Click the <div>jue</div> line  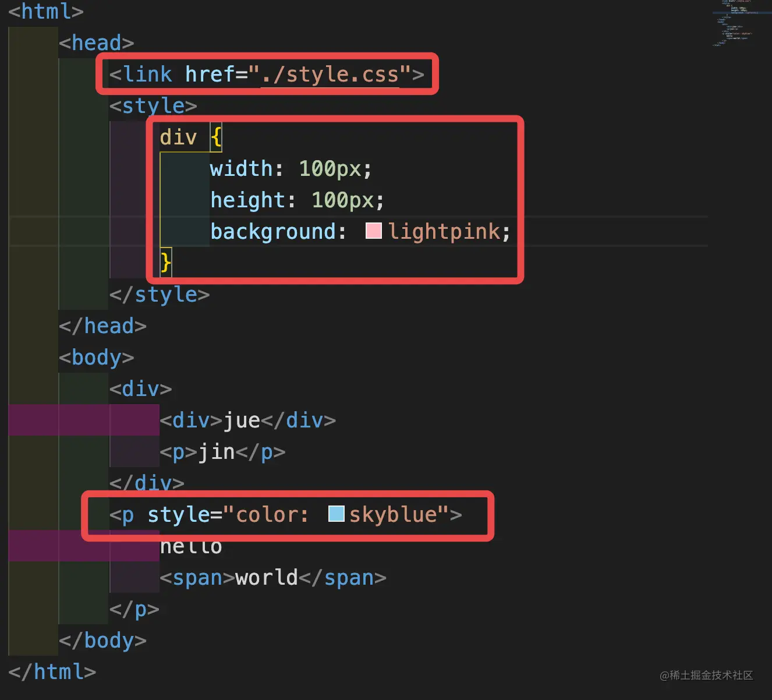pos(248,420)
